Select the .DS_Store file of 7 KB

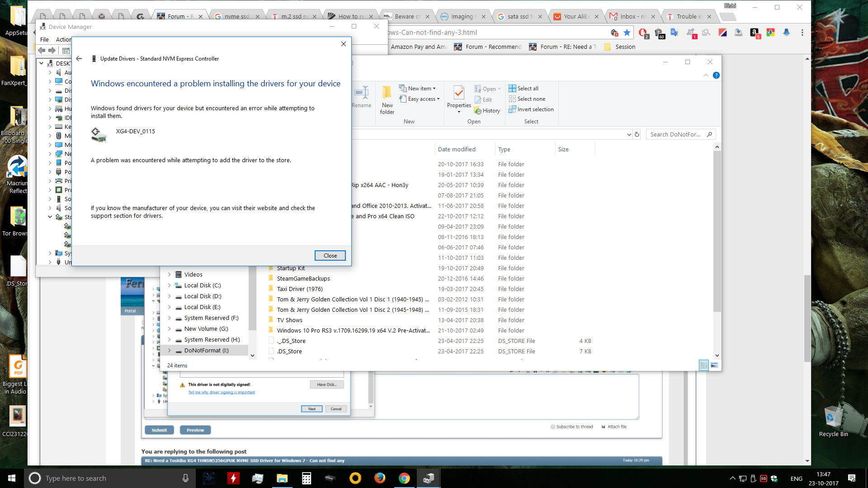point(289,352)
